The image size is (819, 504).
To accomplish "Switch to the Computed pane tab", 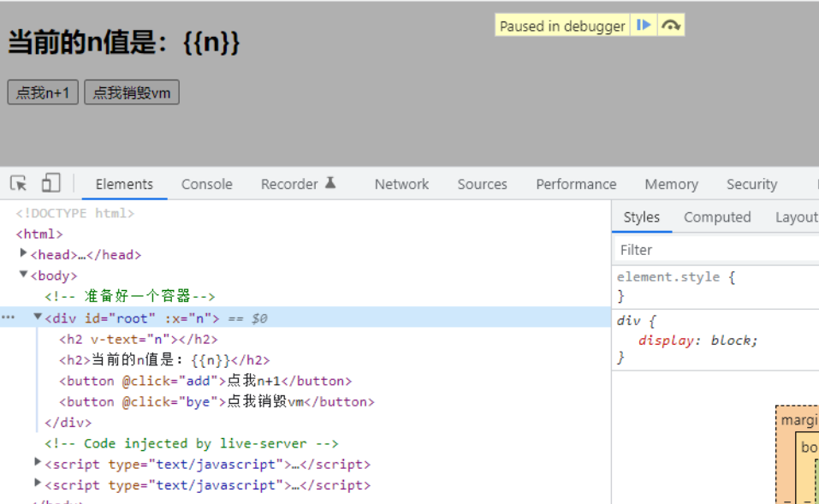I will (x=717, y=216).
